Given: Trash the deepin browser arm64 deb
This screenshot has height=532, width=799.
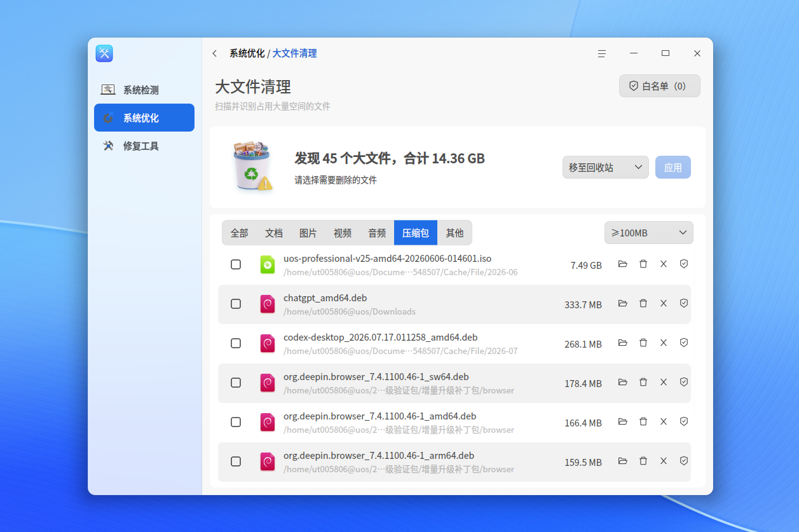Looking at the screenshot, I should point(643,461).
